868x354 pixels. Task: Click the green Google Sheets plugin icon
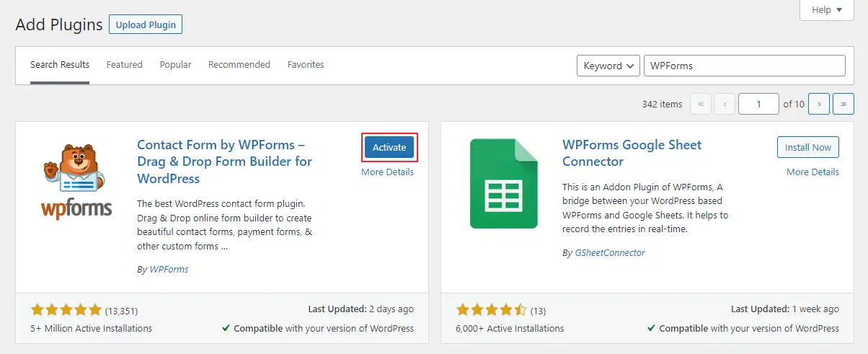504,183
